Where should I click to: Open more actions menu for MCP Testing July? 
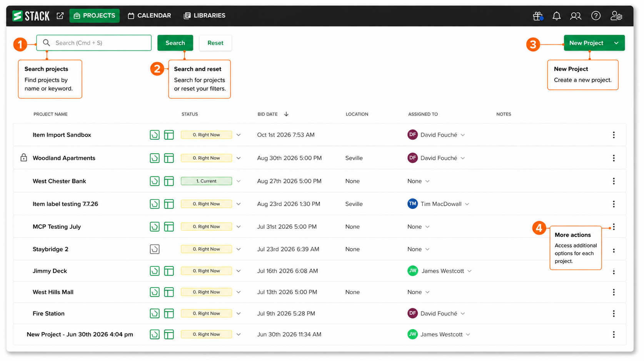pyautogui.click(x=614, y=227)
